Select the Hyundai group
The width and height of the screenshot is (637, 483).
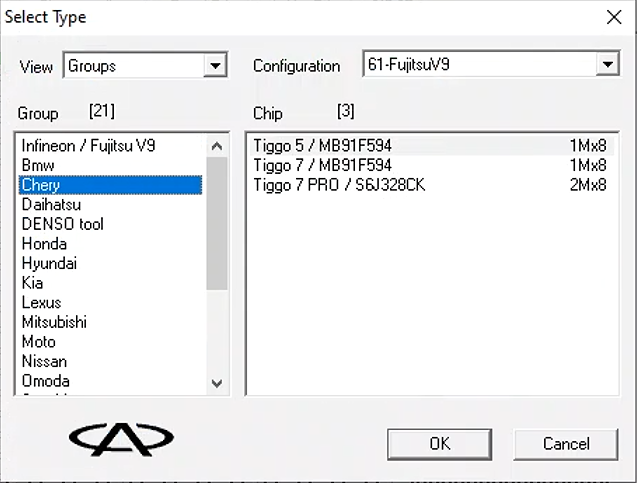[x=110, y=263]
